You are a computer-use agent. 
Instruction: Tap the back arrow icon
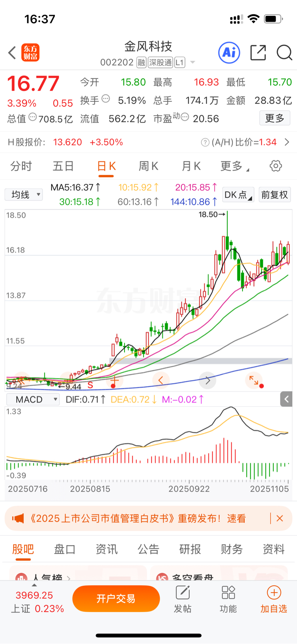pos(12,53)
